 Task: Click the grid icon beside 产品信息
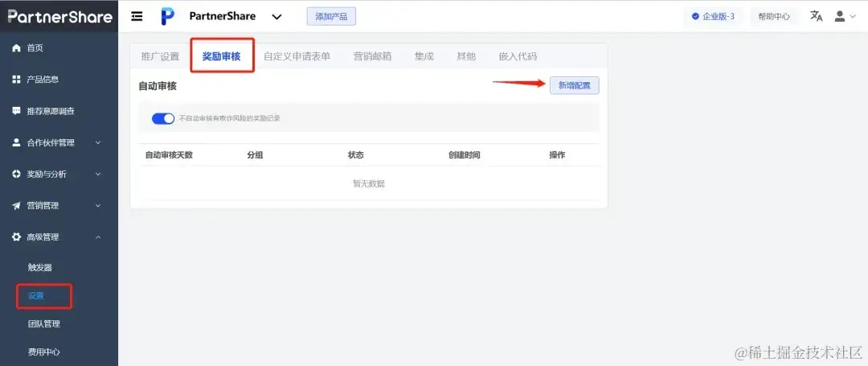tap(16, 80)
